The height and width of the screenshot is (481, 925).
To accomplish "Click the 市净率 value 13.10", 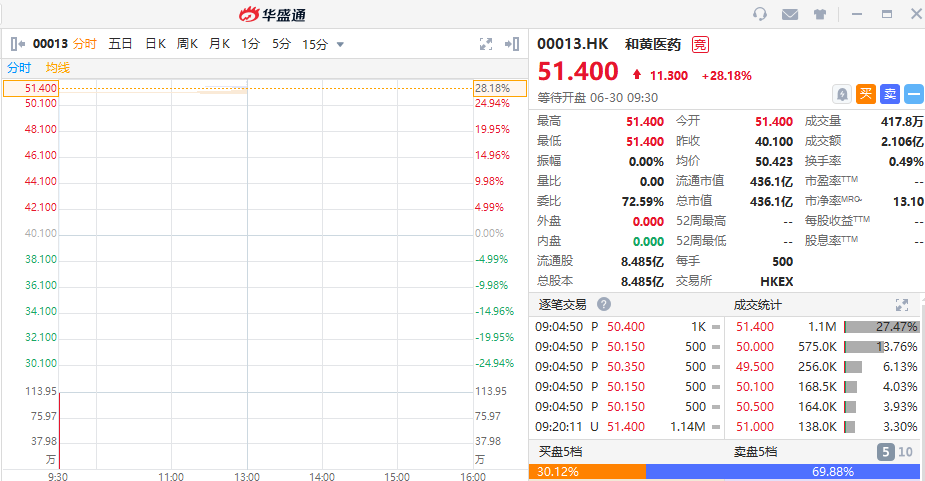I will (908, 202).
